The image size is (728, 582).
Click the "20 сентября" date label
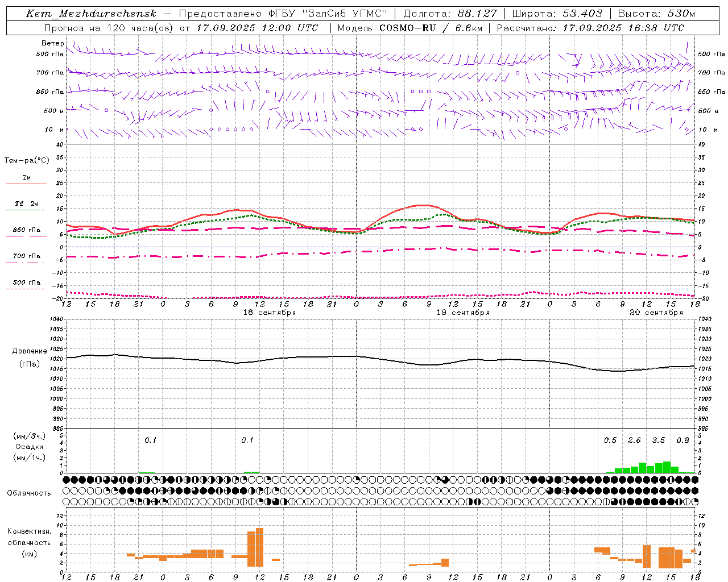656,313
